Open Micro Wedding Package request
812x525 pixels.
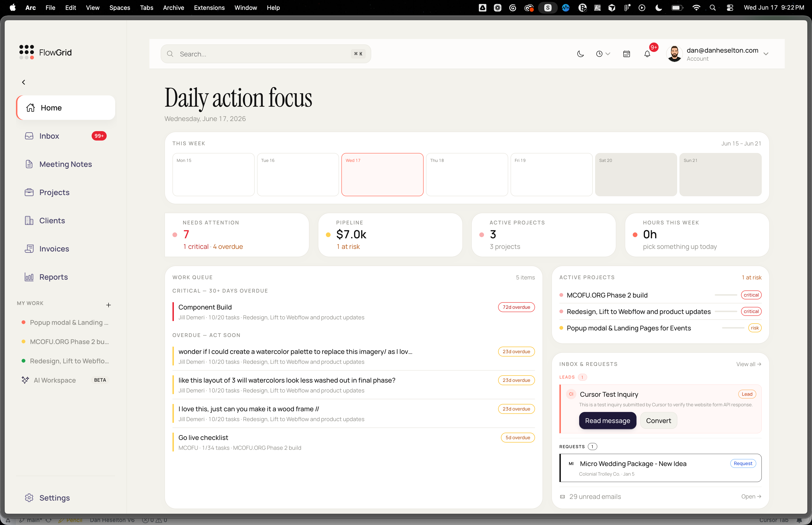pyautogui.click(x=661, y=468)
